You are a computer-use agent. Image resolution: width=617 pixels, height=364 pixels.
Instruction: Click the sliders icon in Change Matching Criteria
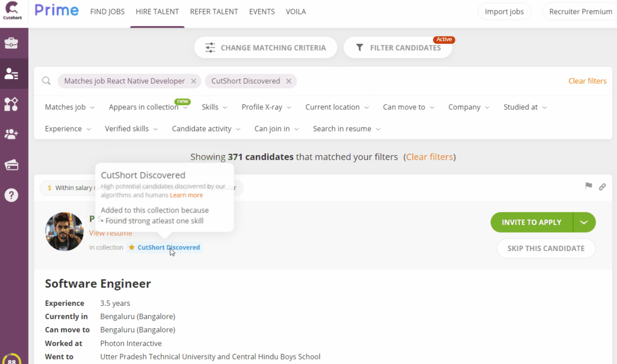click(210, 47)
